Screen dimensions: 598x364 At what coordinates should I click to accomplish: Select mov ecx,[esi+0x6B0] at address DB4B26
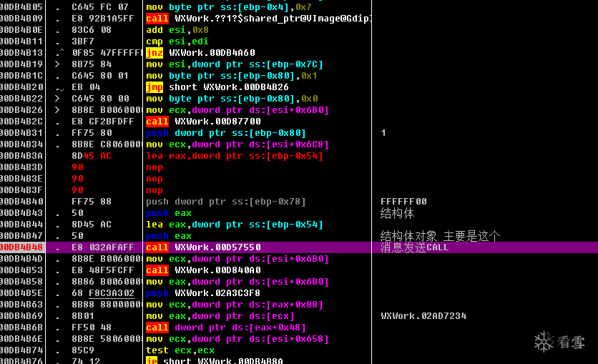coord(237,110)
